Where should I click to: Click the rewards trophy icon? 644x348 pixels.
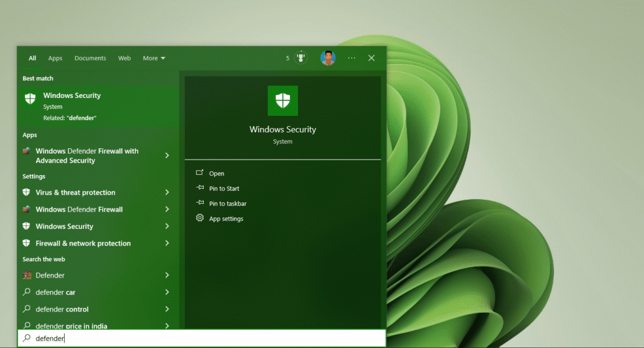pyautogui.click(x=301, y=58)
